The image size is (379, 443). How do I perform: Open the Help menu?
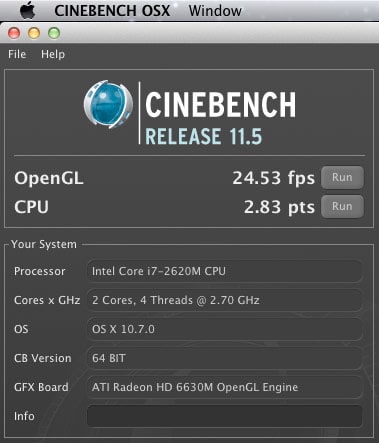53,54
